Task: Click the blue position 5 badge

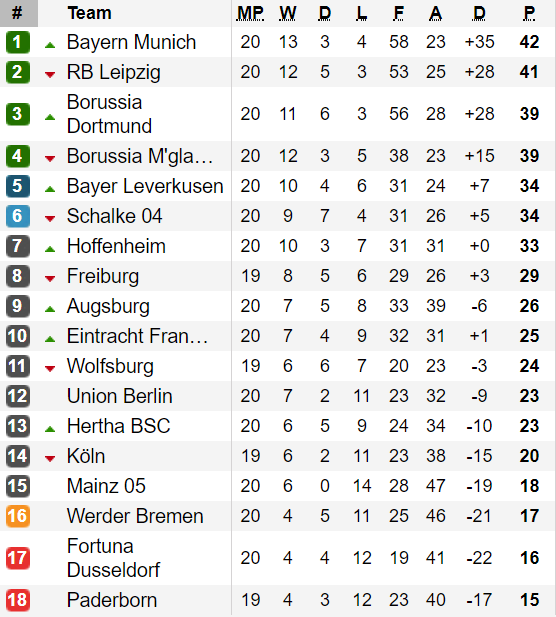Action: click(x=18, y=186)
